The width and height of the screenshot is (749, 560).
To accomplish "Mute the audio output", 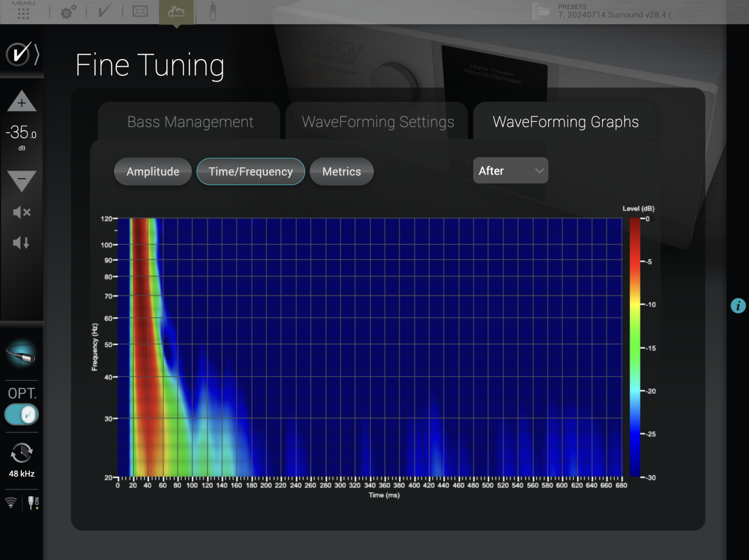I will coord(21,212).
